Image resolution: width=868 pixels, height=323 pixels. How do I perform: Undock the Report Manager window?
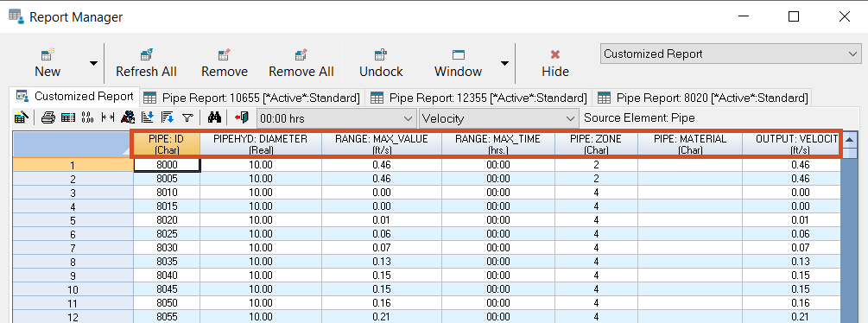(x=381, y=63)
